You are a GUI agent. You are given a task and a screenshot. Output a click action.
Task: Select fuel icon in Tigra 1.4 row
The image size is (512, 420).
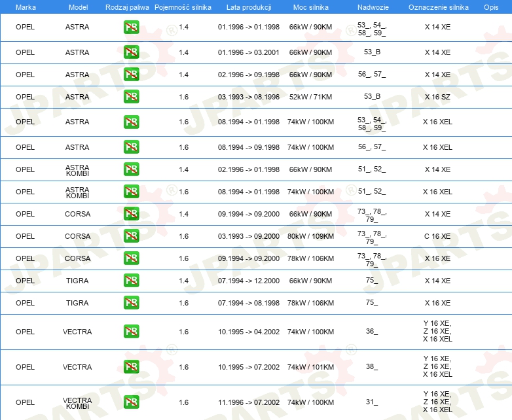[x=131, y=280]
